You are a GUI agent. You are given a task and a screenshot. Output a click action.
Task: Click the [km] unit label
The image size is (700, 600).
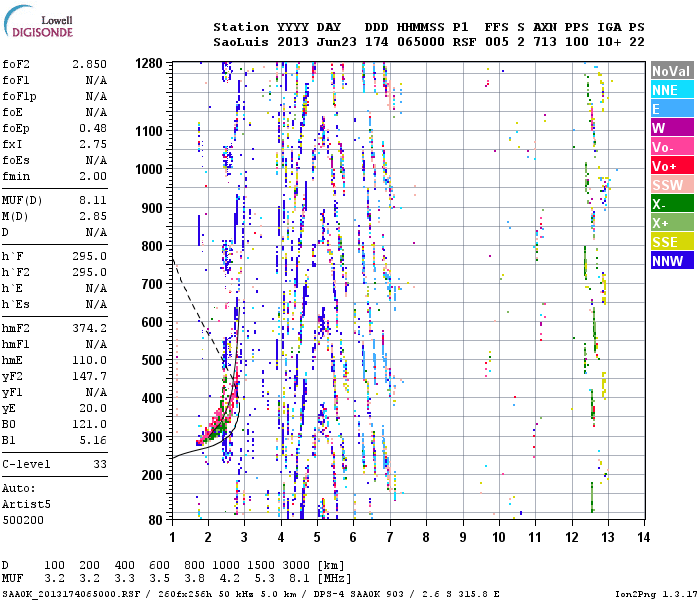coord(331,565)
